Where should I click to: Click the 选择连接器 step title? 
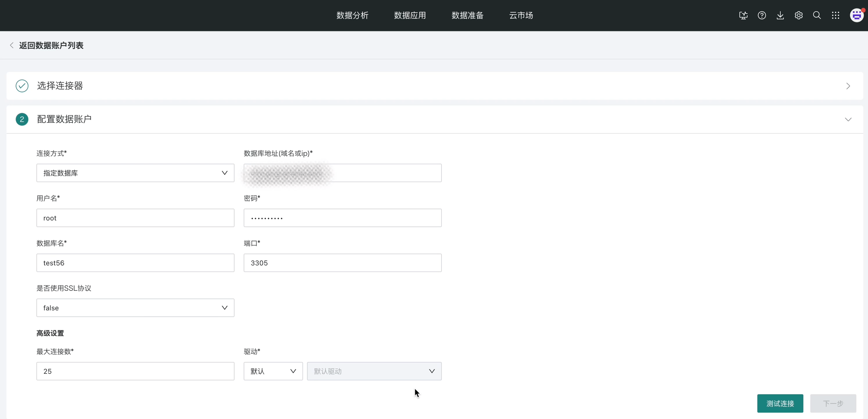[60, 86]
